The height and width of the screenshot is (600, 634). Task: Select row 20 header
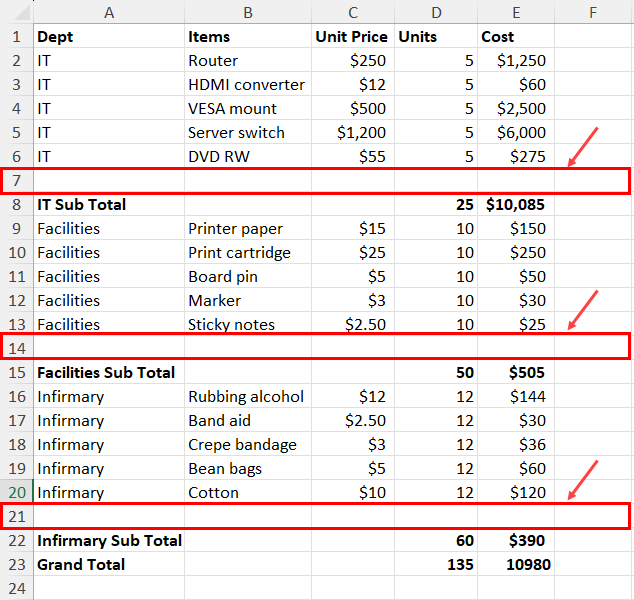point(17,492)
